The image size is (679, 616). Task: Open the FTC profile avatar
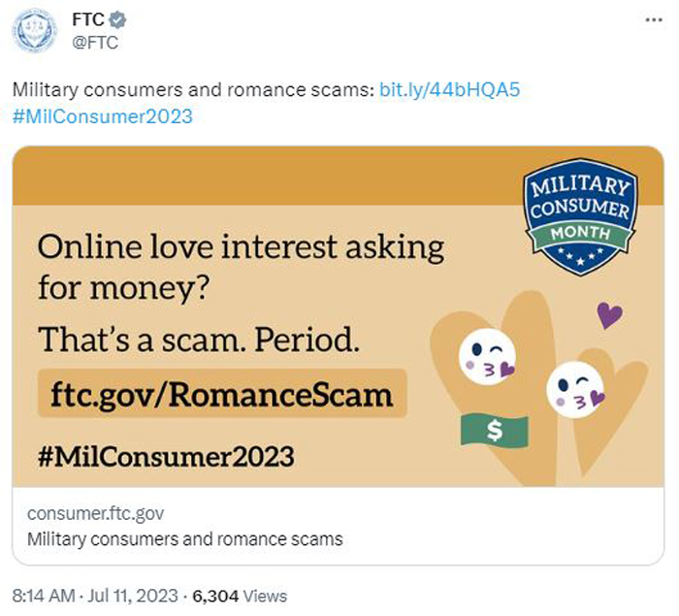[x=34, y=31]
